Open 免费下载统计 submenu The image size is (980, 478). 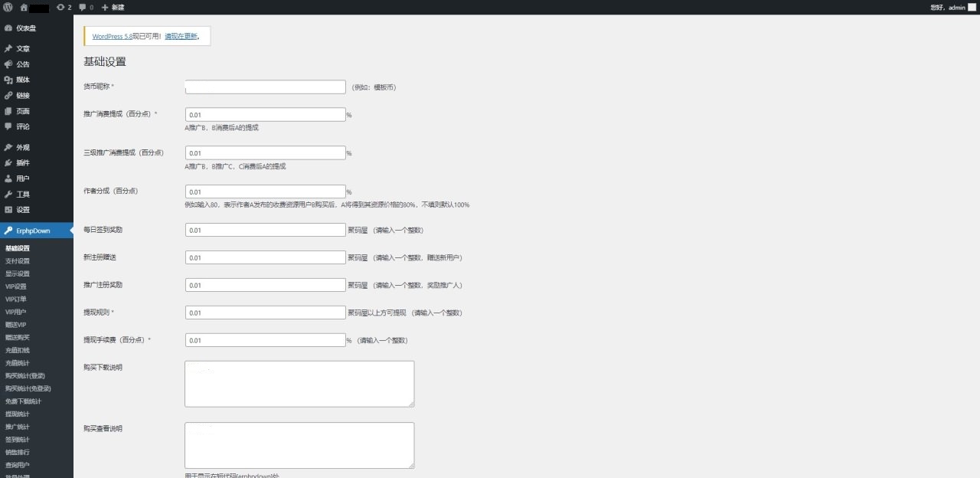[23, 401]
